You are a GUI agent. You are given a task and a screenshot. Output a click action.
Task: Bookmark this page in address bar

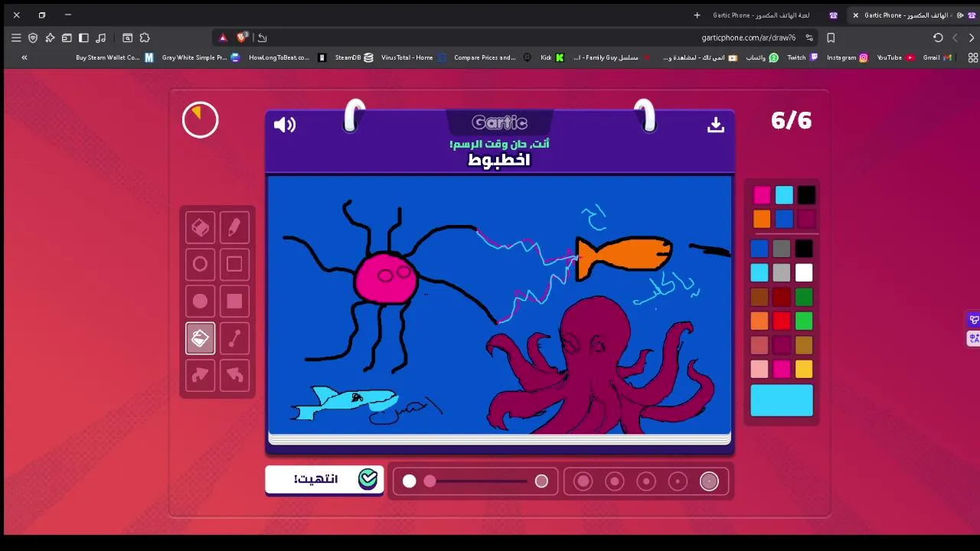(x=831, y=37)
